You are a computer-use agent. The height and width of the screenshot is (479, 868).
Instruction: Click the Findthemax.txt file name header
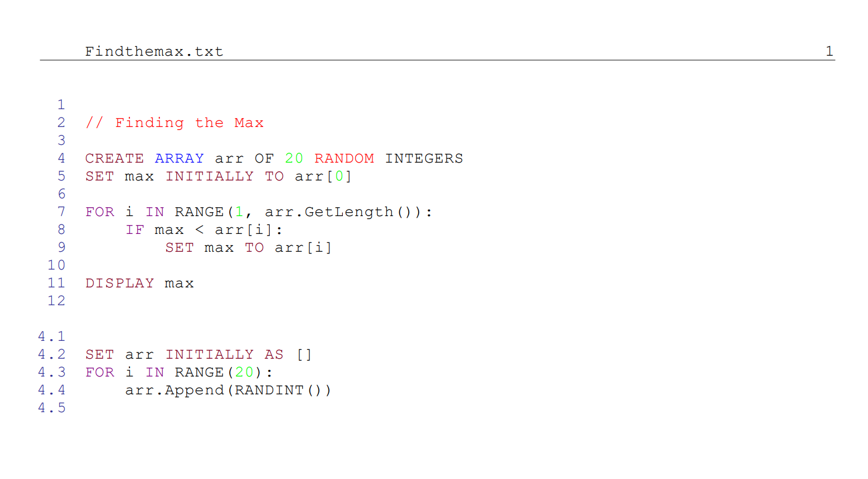coord(154,51)
